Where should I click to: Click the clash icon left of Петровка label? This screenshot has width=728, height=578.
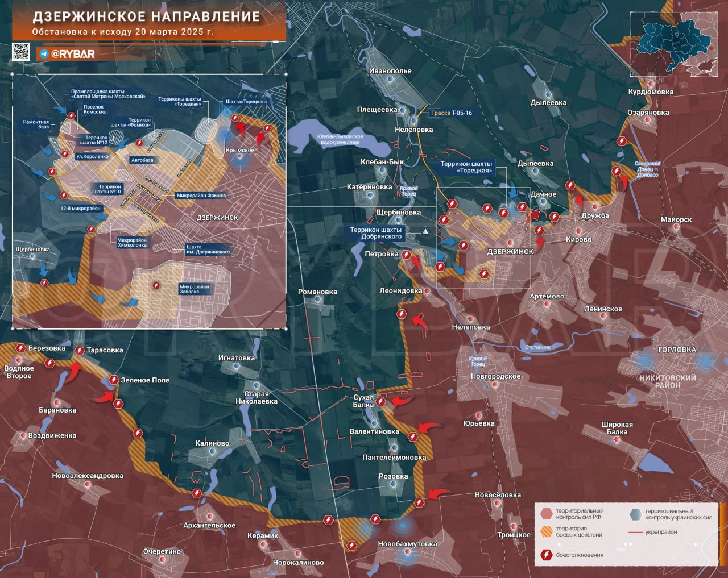click(407, 255)
